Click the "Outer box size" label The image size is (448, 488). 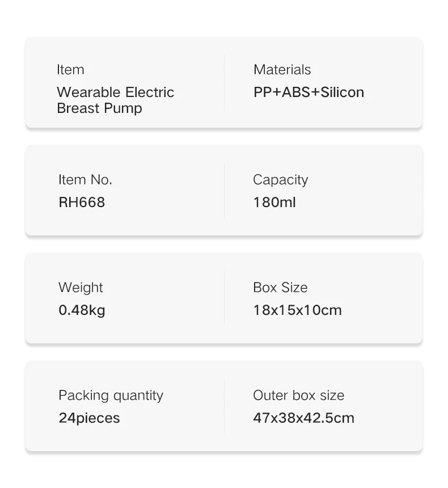(x=298, y=396)
